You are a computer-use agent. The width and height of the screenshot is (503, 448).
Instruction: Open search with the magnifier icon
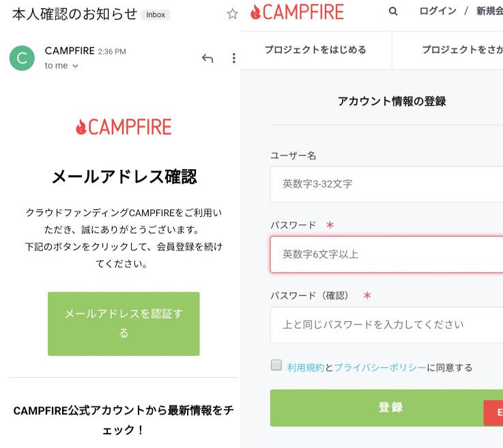point(393,12)
